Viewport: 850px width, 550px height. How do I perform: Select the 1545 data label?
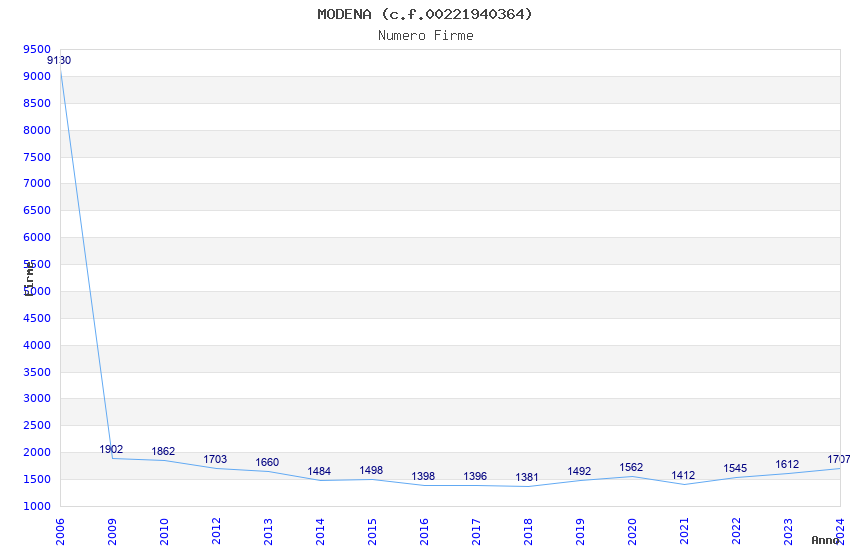[x=735, y=468]
